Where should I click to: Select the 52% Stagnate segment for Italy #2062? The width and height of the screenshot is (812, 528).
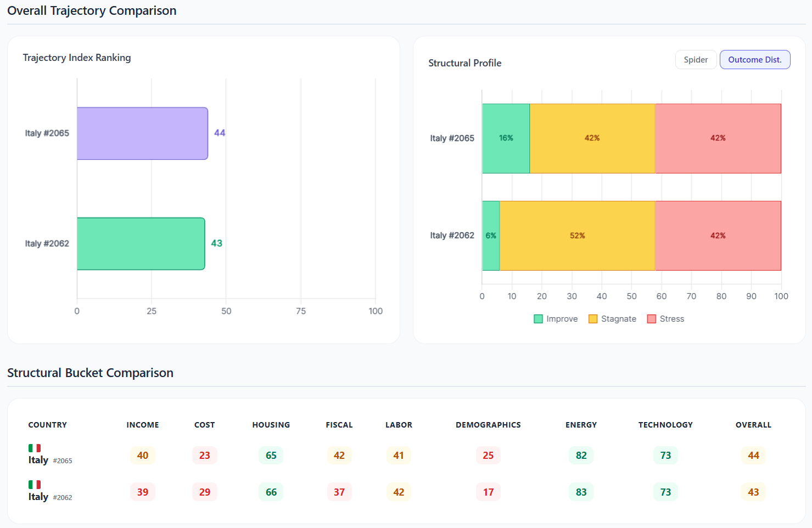[577, 235]
